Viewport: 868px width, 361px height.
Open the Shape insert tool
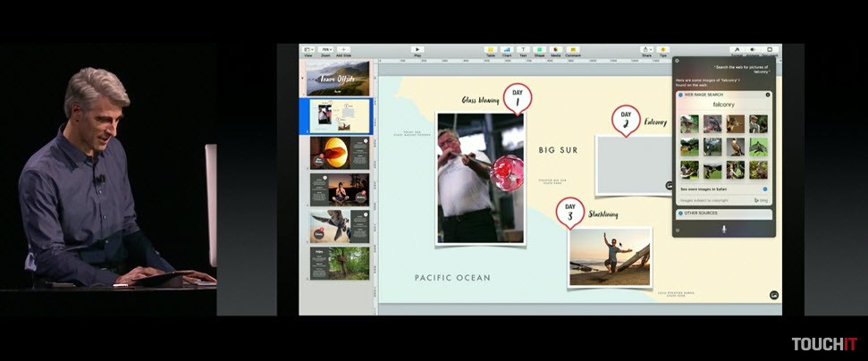(x=539, y=50)
